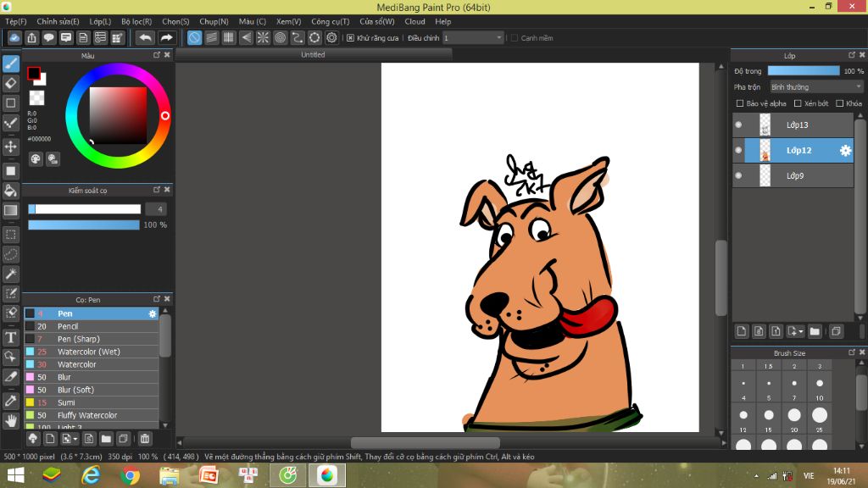
Task: Select the Text tool
Action: 10,337
